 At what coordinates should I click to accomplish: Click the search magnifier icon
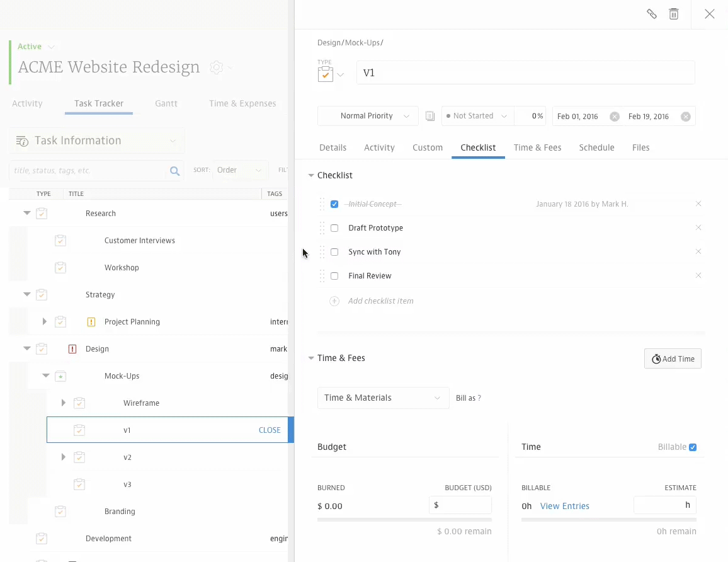pyautogui.click(x=174, y=171)
